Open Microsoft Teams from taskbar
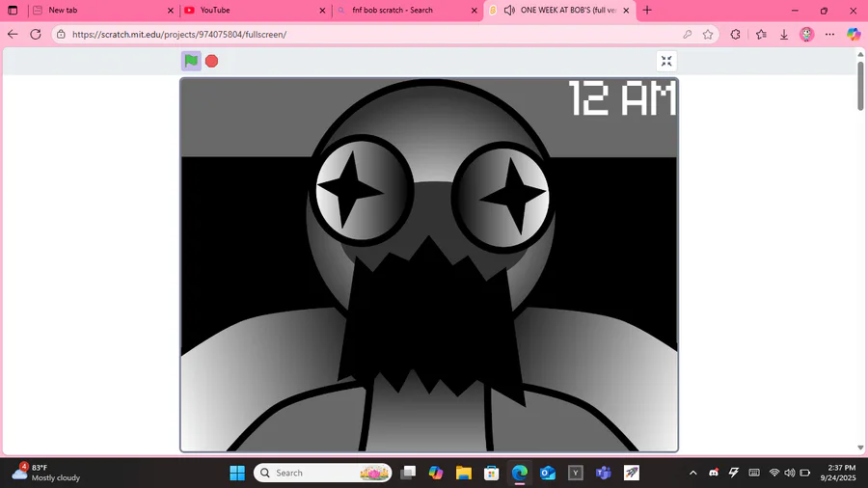Image resolution: width=868 pixels, height=488 pixels. pos(604,473)
